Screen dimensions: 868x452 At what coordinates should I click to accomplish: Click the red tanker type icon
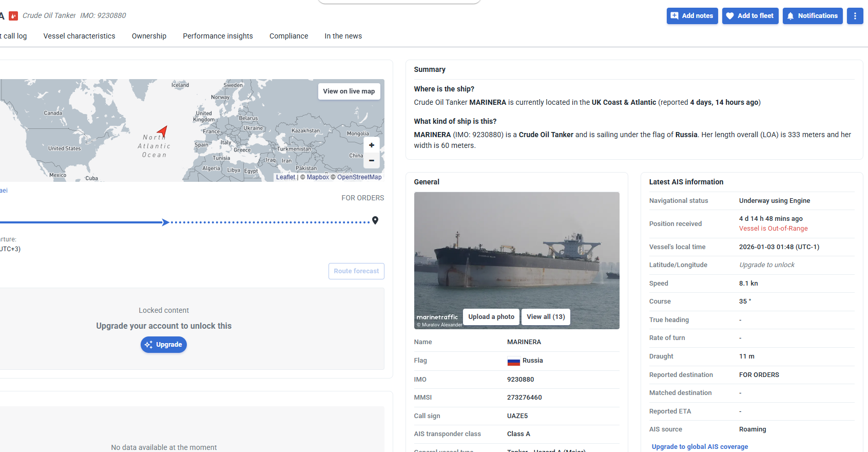click(x=13, y=16)
